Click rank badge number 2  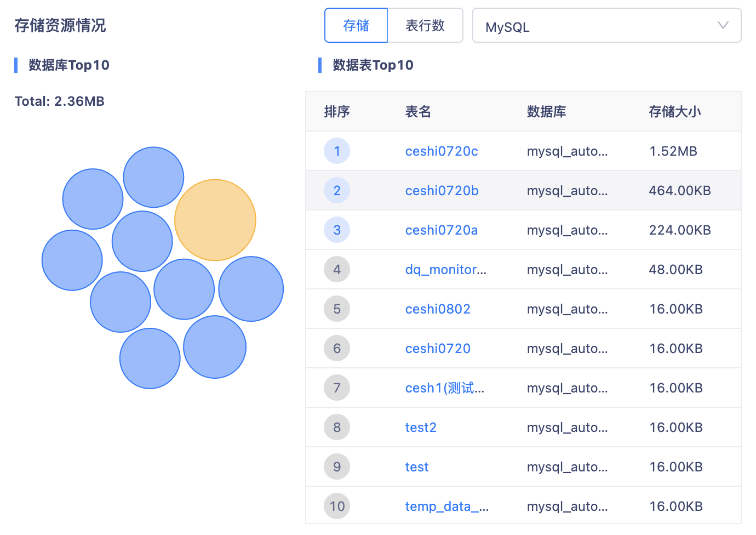[x=337, y=191]
